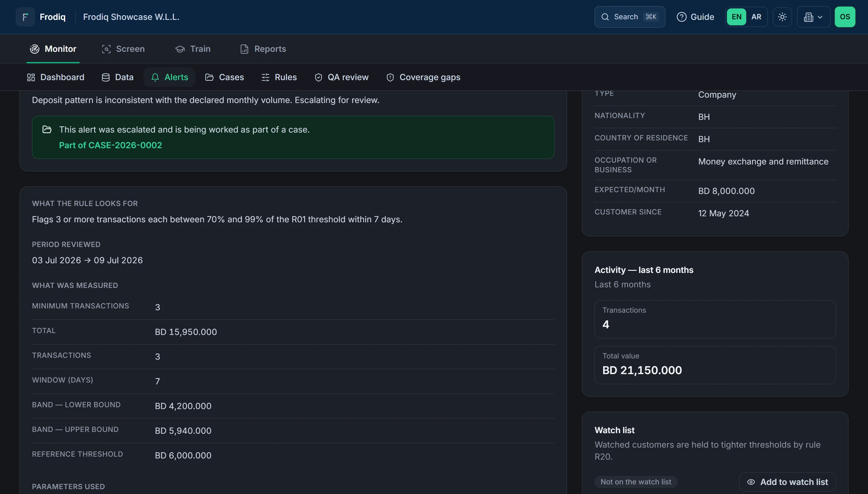Click the Frodiq brand name
Screen dimensions: 868x494
53,17
